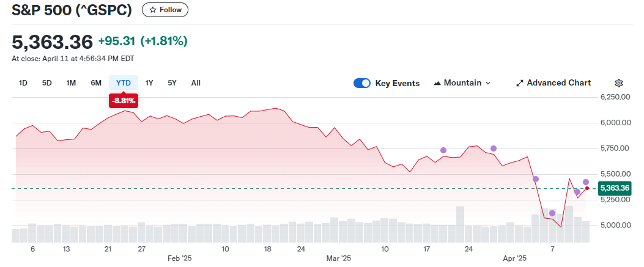Click the key event dot near March 27

tap(494, 148)
